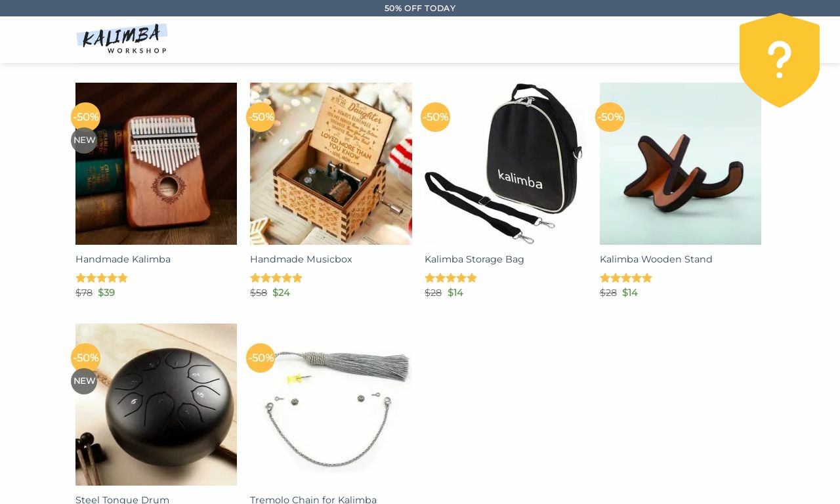The height and width of the screenshot is (504, 840).
Task: Click the -50% badge on Handmade Kalimba
Action: click(x=85, y=117)
